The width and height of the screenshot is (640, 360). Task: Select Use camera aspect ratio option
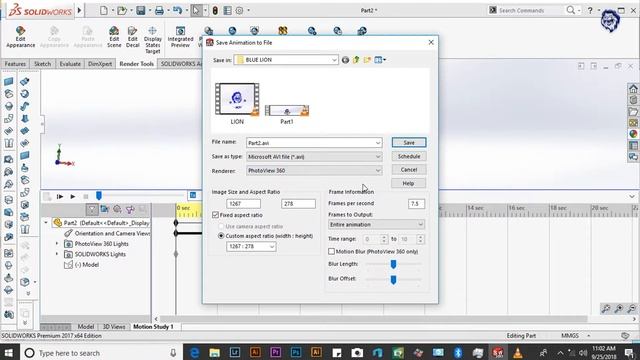tap(221, 226)
